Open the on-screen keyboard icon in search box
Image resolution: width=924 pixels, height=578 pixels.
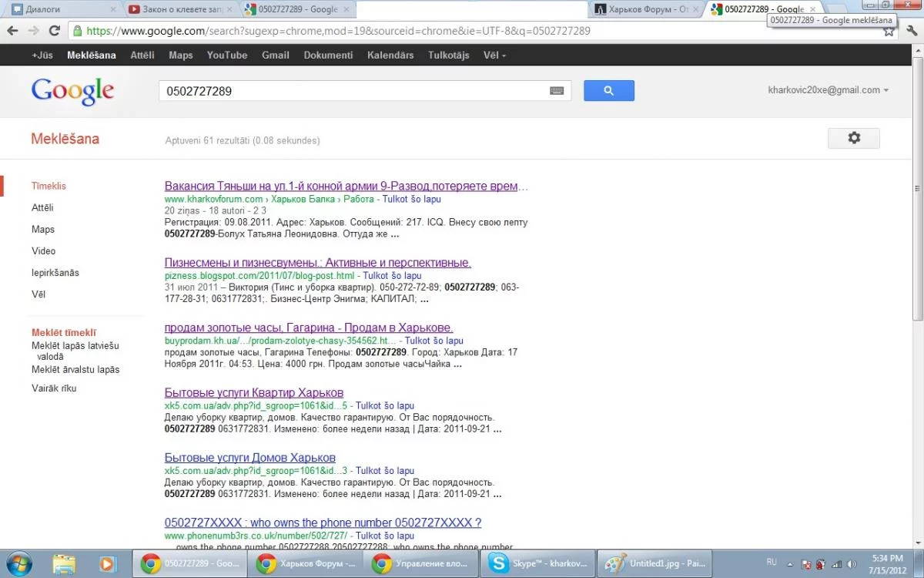pos(557,91)
